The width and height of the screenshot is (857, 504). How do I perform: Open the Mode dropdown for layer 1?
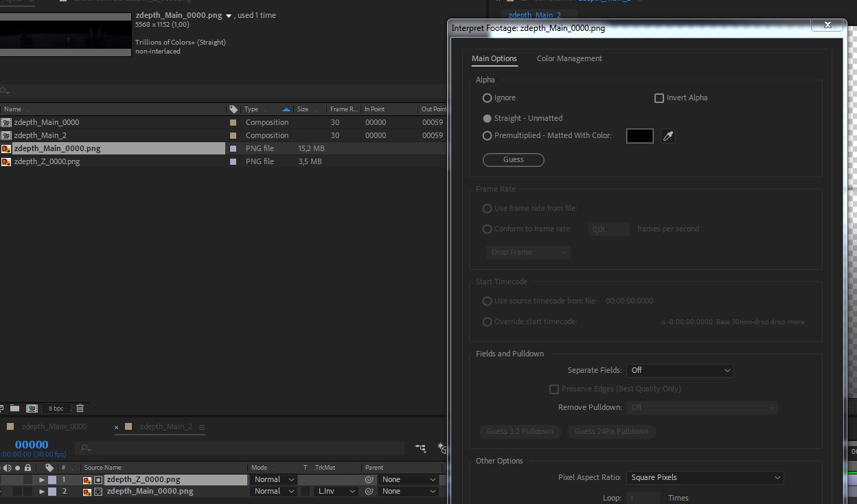point(274,479)
